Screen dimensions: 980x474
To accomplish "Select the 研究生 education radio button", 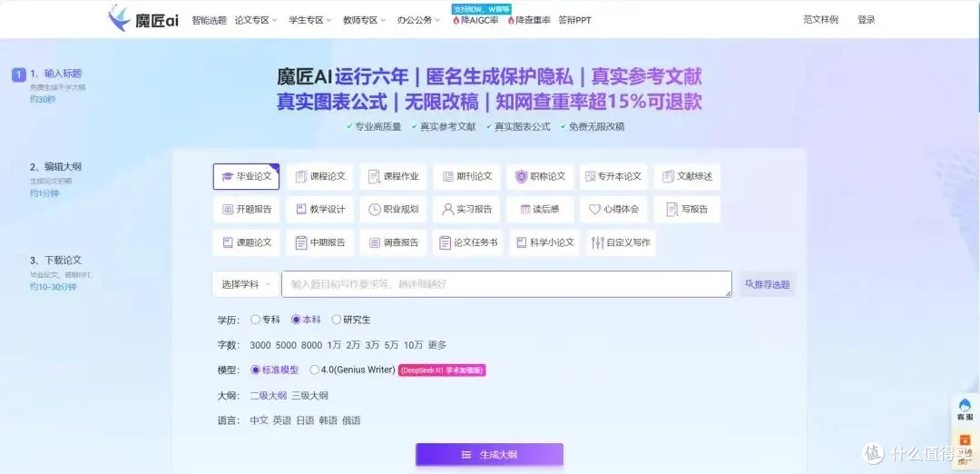I will click(337, 320).
